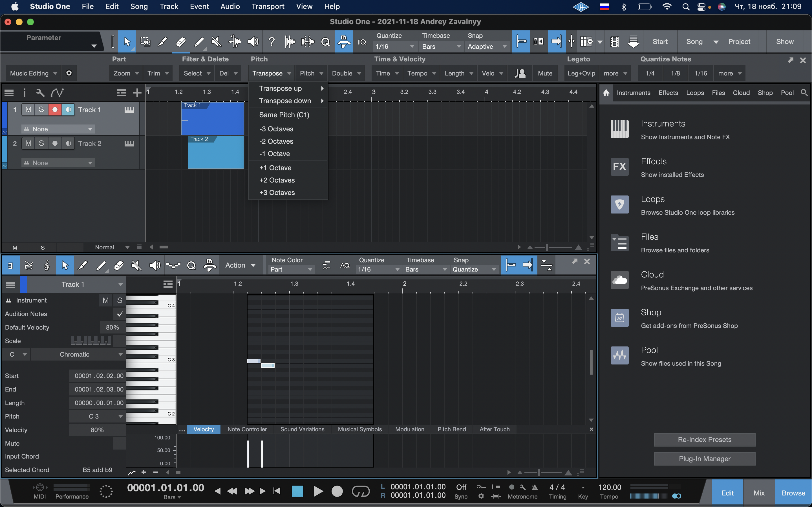Click the arrange horizontal zoom slider
The image size is (812, 507).
pos(547,248)
